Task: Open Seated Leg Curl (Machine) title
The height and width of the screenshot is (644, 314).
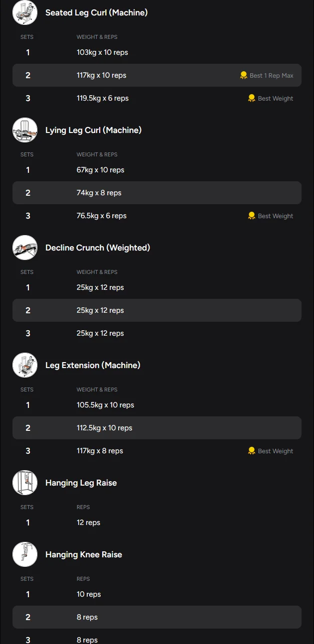Action: 96,12
